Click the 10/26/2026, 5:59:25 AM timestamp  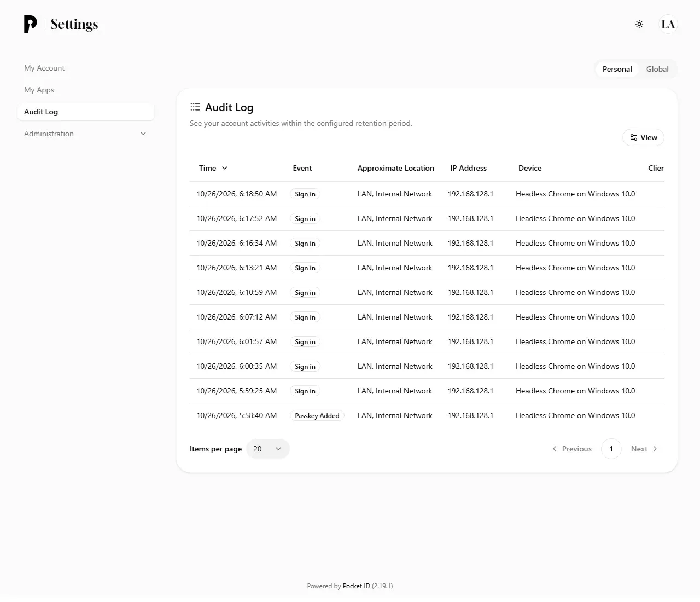point(237,391)
